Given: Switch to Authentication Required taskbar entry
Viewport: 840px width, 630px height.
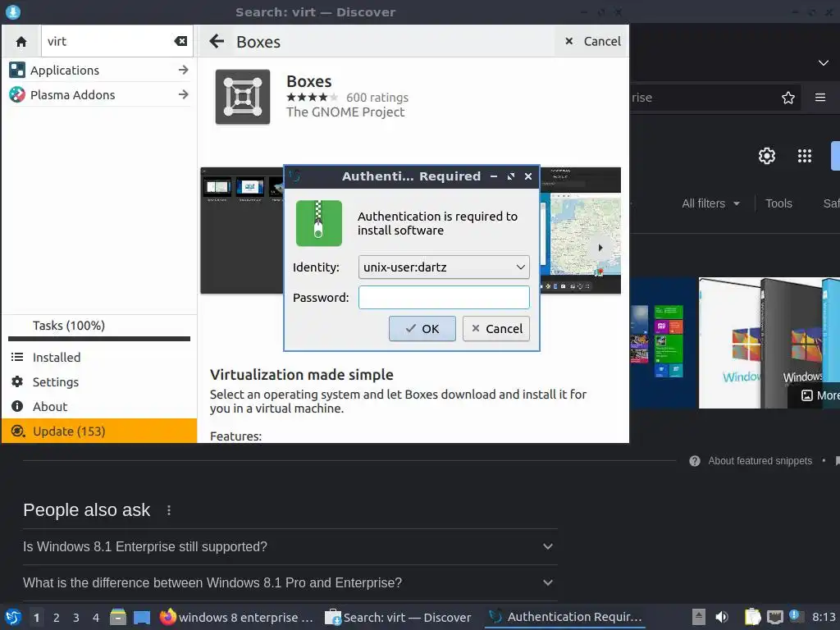Looking at the screenshot, I should tap(565, 617).
